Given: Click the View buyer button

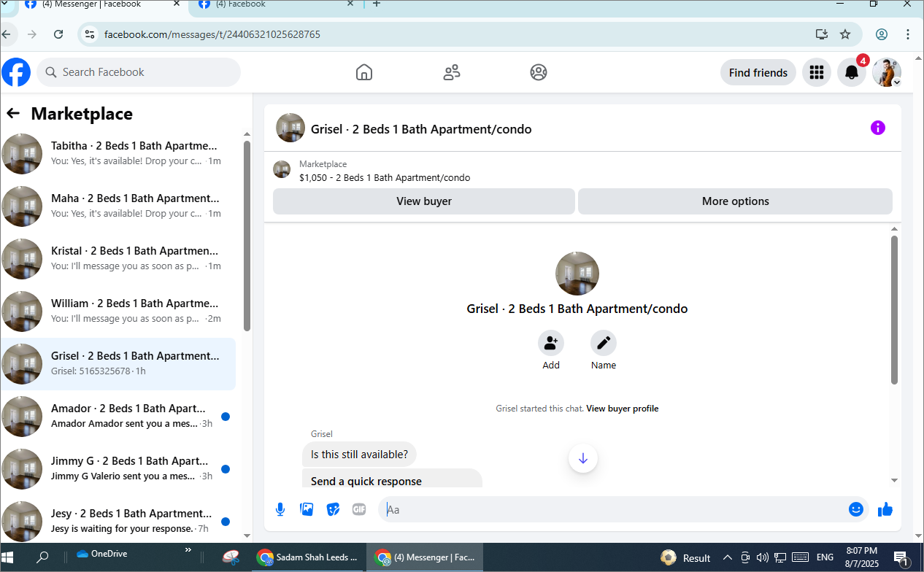Looking at the screenshot, I should click(x=424, y=201).
